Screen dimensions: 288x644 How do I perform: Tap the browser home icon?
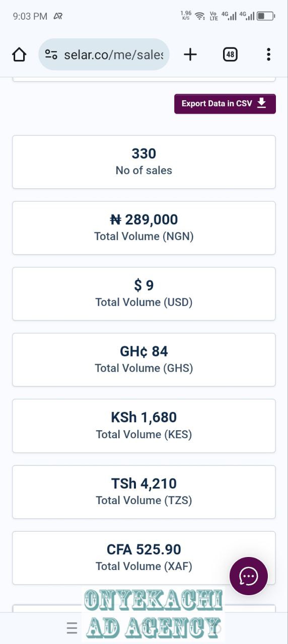pyautogui.click(x=19, y=55)
